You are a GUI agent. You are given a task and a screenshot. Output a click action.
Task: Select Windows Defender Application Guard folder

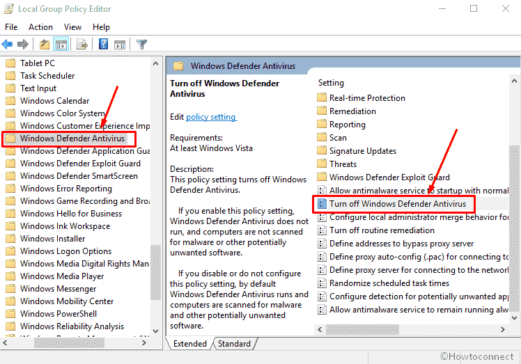click(x=78, y=151)
